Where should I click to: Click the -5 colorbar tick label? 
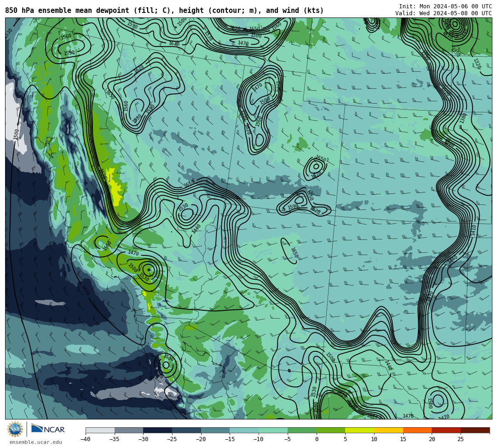[287, 439]
